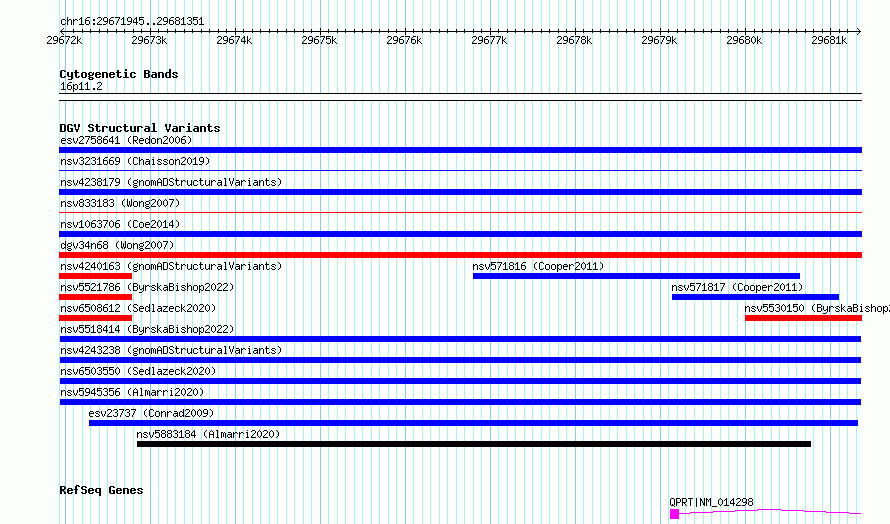
Task: Select the nsv3231669 (Chaisson2019) label
Action: [135, 161]
